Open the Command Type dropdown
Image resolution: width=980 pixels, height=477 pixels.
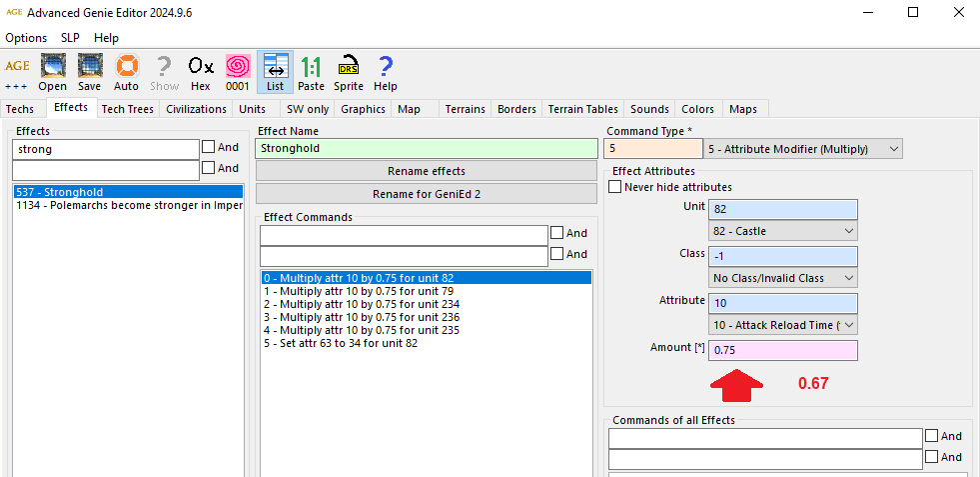(802, 149)
